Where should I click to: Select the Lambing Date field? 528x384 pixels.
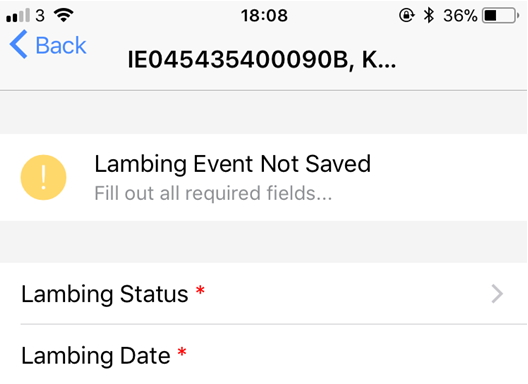pos(264,354)
